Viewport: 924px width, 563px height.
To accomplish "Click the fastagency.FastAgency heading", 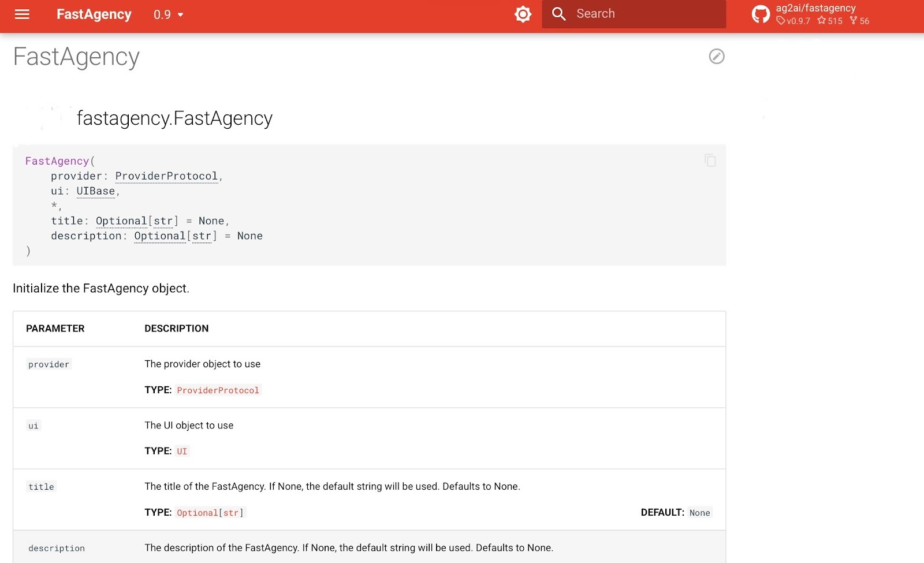I will (x=174, y=118).
